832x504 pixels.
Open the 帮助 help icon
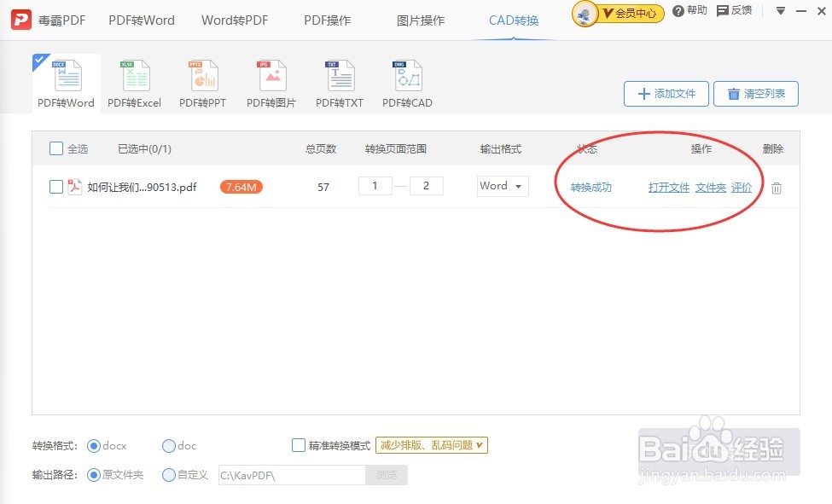tap(689, 11)
